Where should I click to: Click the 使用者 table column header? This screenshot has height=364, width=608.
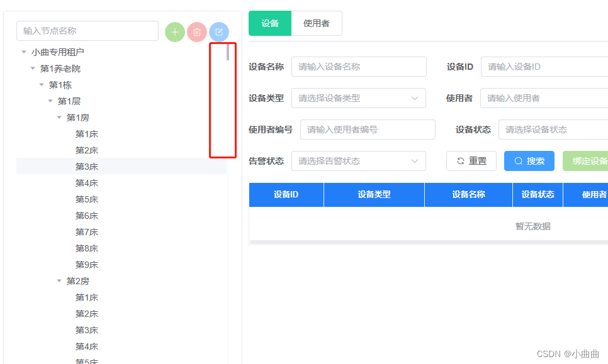pos(586,195)
